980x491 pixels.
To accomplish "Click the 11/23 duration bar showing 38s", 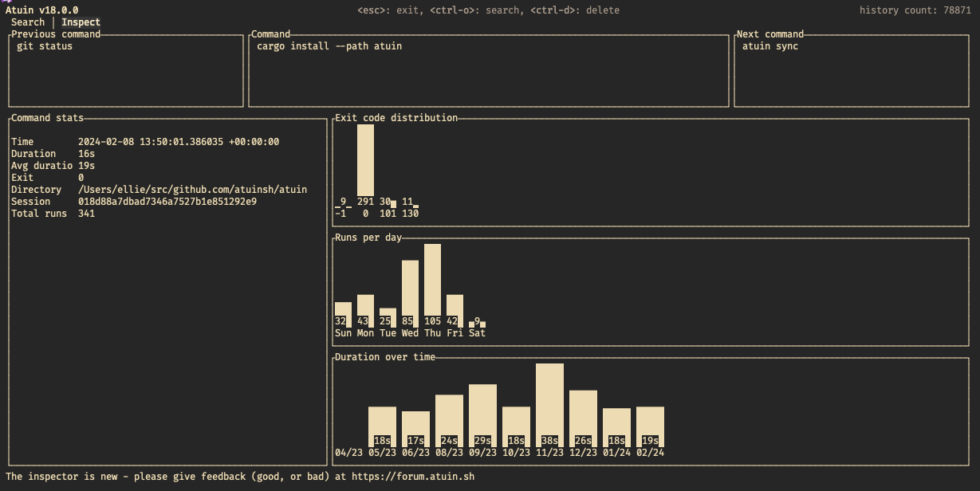I will [549, 405].
